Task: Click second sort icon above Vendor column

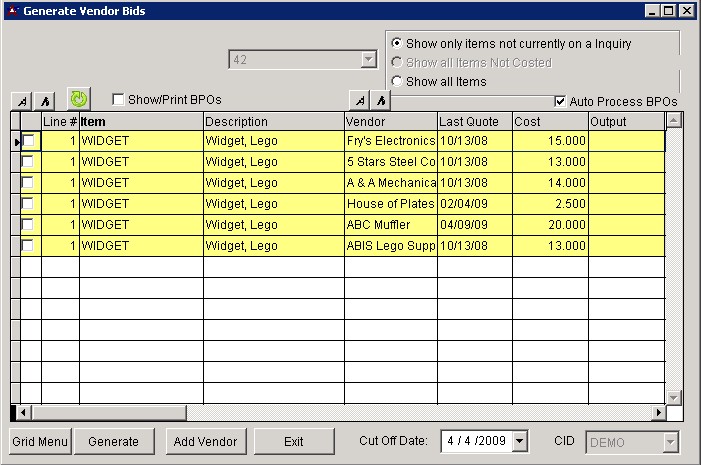Action: click(380, 100)
